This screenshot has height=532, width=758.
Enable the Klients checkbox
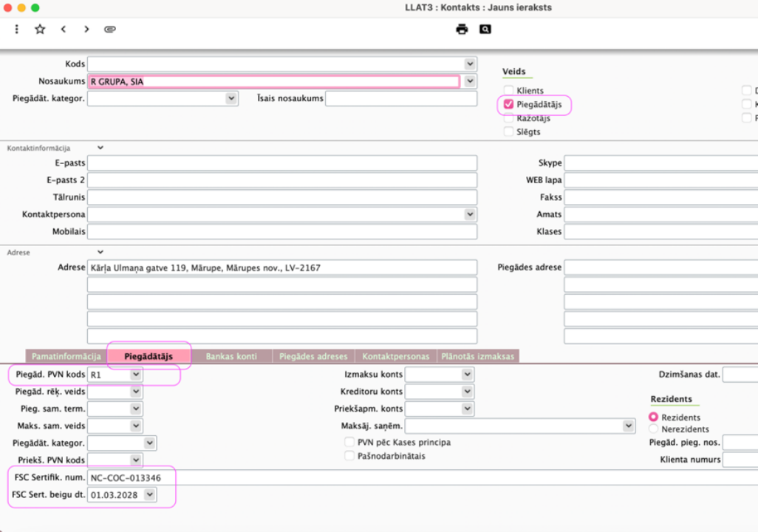pyautogui.click(x=508, y=90)
